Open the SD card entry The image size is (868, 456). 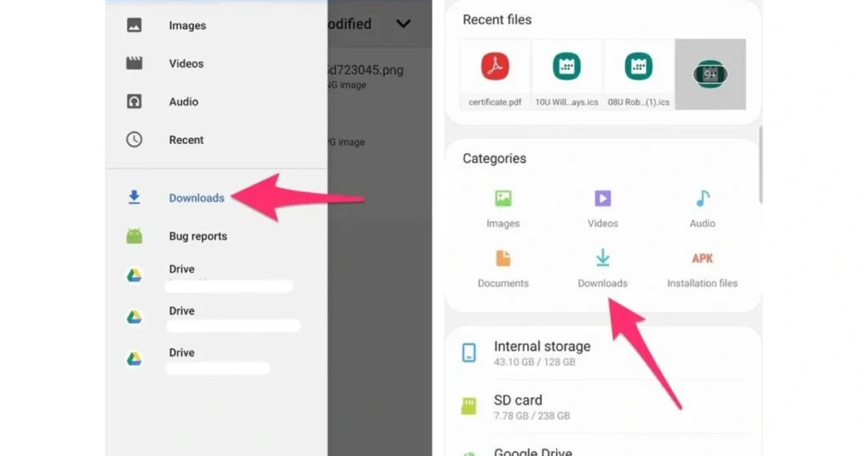[x=603, y=407]
